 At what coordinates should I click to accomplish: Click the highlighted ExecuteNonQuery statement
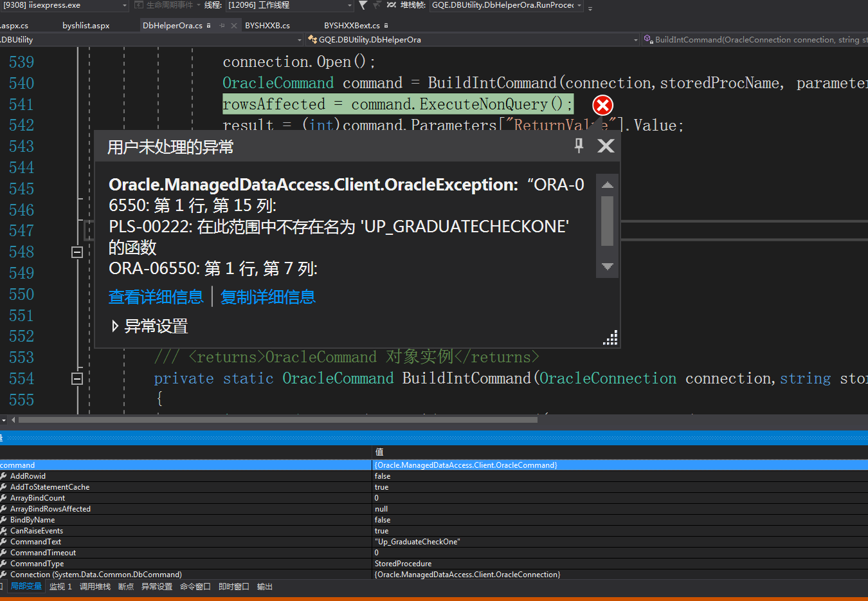point(397,104)
